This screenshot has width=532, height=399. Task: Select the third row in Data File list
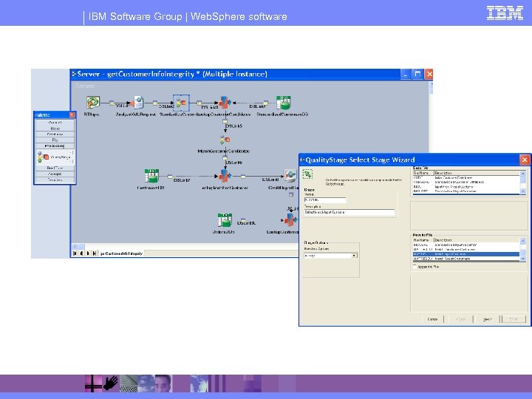click(466, 187)
